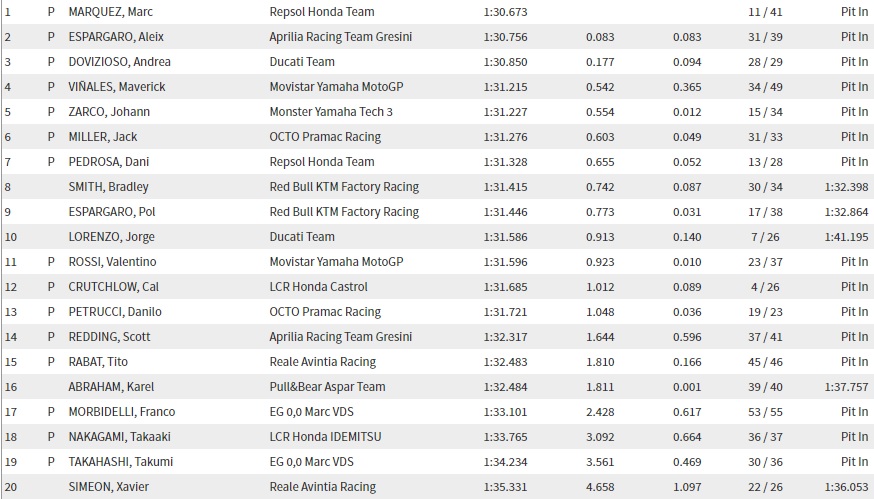
Task: Click best lap time 1:30.673
Action: pos(503,12)
